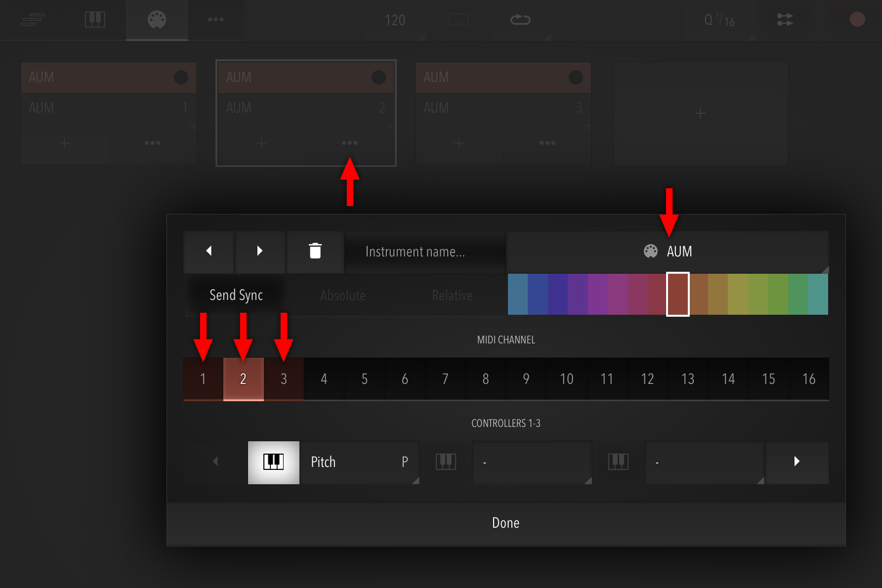
Task: Select MIDI channel 10
Action: coord(566,379)
